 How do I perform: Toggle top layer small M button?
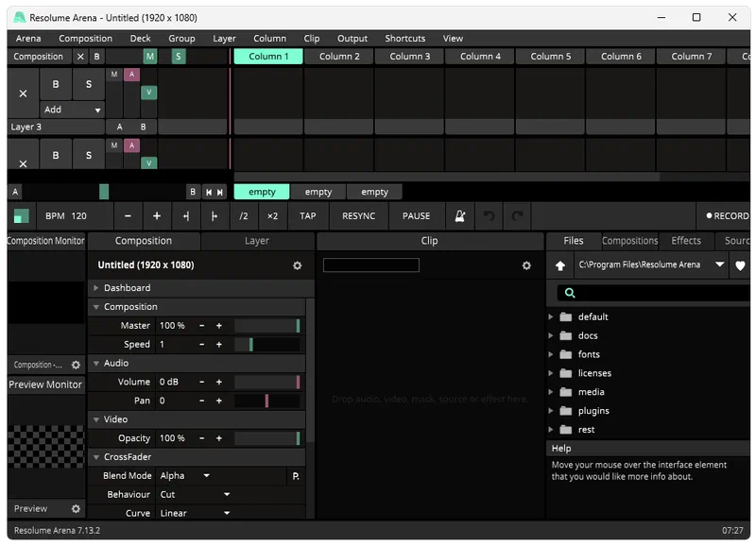click(113, 75)
